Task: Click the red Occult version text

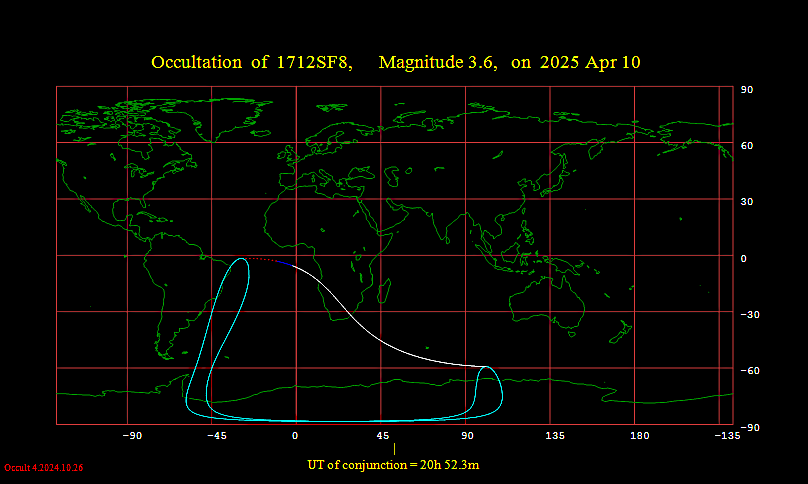Action: pyautogui.click(x=43, y=467)
